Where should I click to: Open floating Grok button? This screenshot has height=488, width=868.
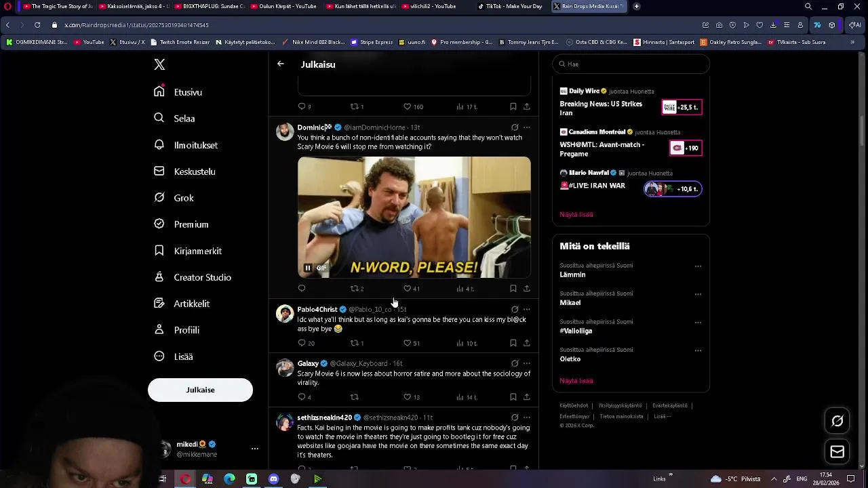837,421
